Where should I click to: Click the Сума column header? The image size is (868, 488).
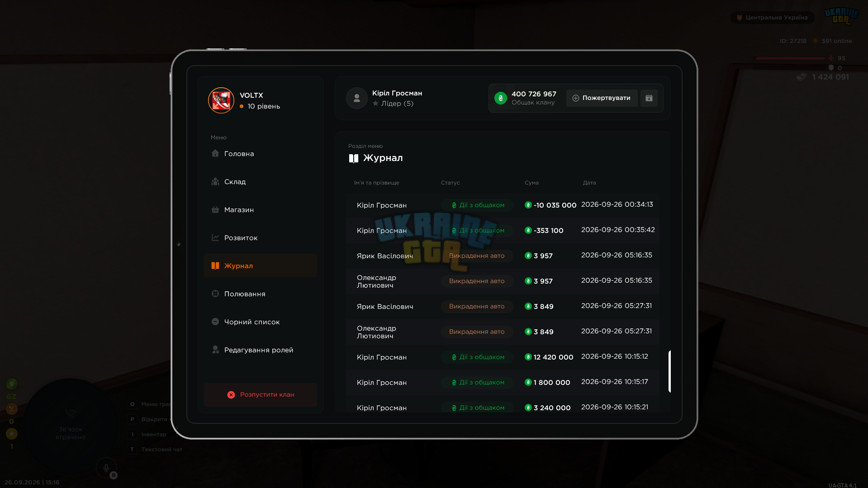click(x=531, y=183)
